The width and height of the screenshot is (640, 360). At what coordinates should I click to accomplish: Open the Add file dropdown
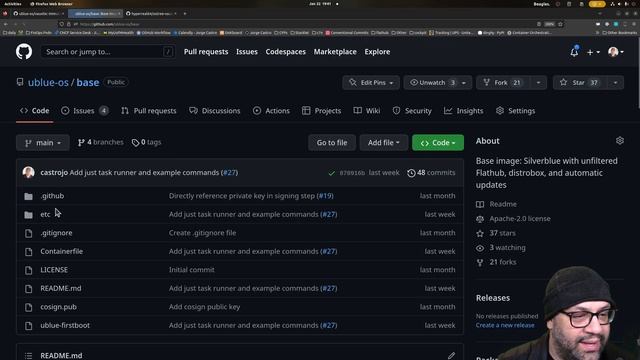384,142
